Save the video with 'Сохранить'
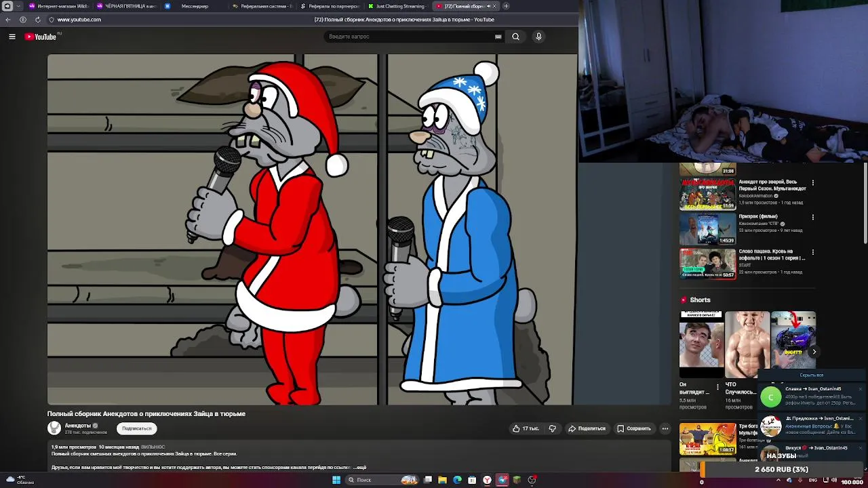868x488 pixels. point(634,428)
